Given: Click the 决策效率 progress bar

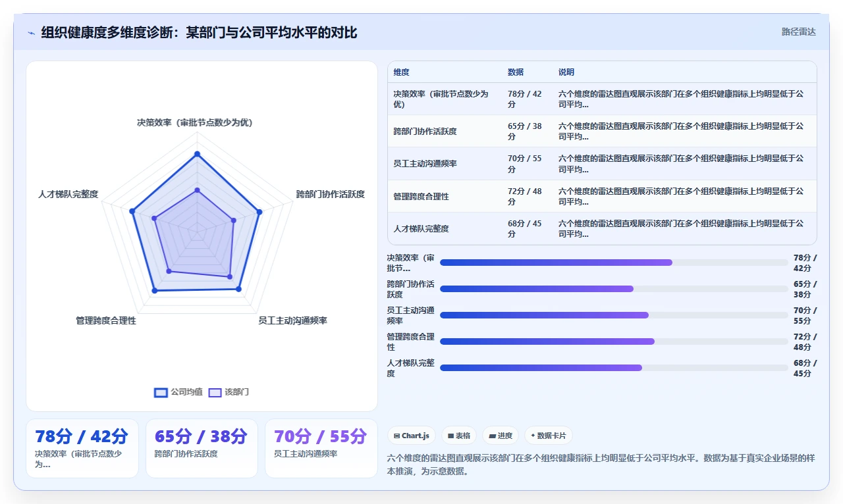Looking at the screenshot, I should point(614,263).
